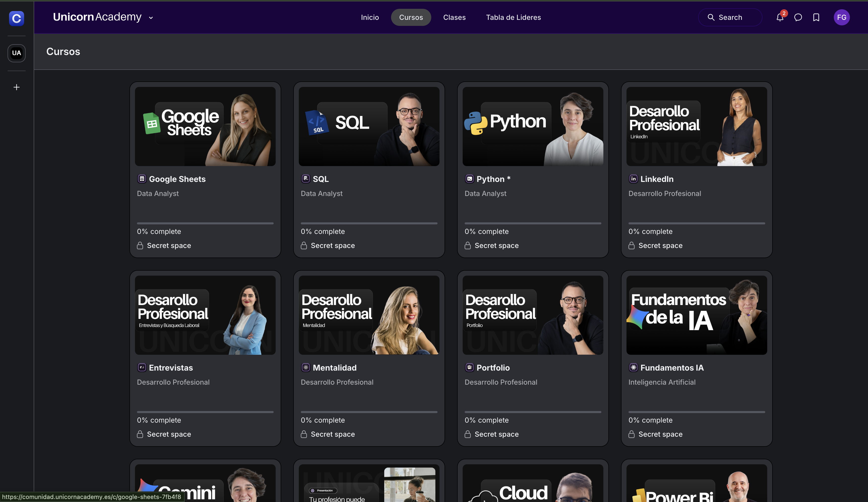Click the Python course title icon
Screen dimensions: 868x502
pyautogui.click(x=469, y=179)
